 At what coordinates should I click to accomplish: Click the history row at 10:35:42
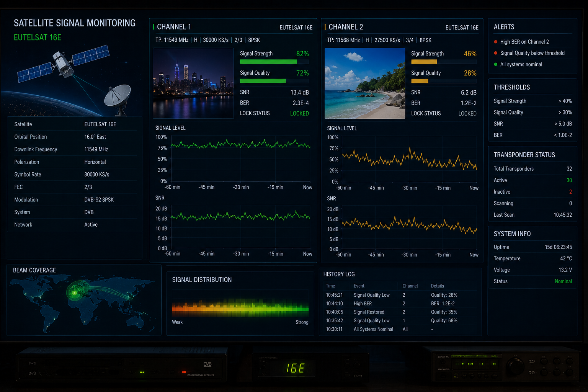(401, 321)
